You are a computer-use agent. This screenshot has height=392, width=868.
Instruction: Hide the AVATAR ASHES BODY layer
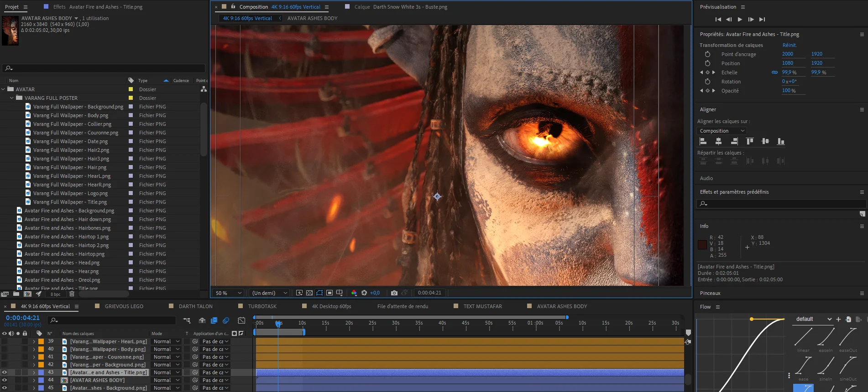click(5, 380)
